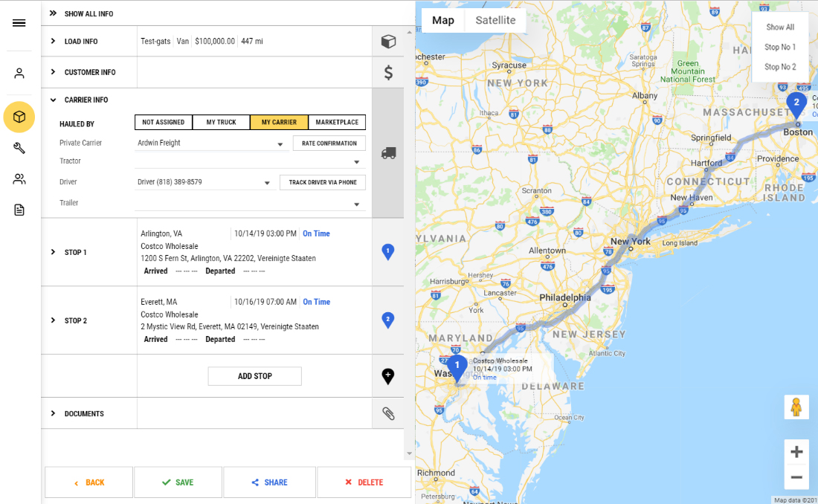
Task: Click the Arlington, VA stop city
Action: (x=161, y=233)
